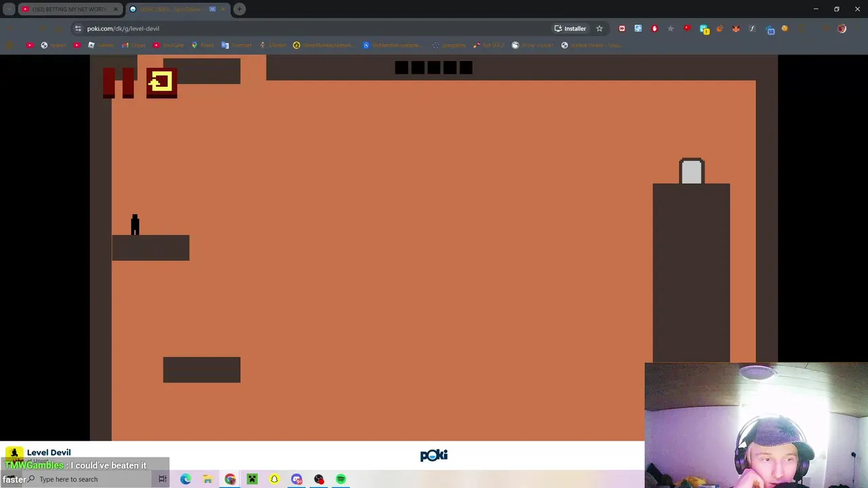Open a new browser tab
Viewport: 868px width, 488px height.
239,9
